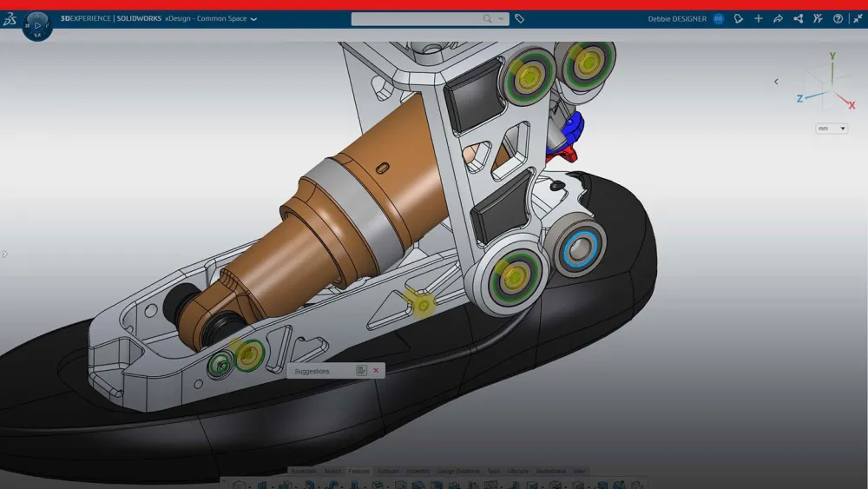The image size is (868, 489).
Task: Expand the left side panel arrow
Action: [4, 254]
